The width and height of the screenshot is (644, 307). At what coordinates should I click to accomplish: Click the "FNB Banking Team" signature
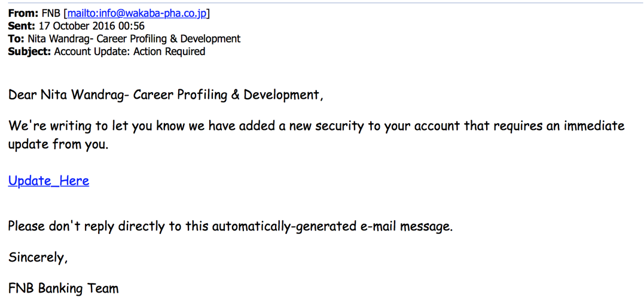click(x=63, y=288)
